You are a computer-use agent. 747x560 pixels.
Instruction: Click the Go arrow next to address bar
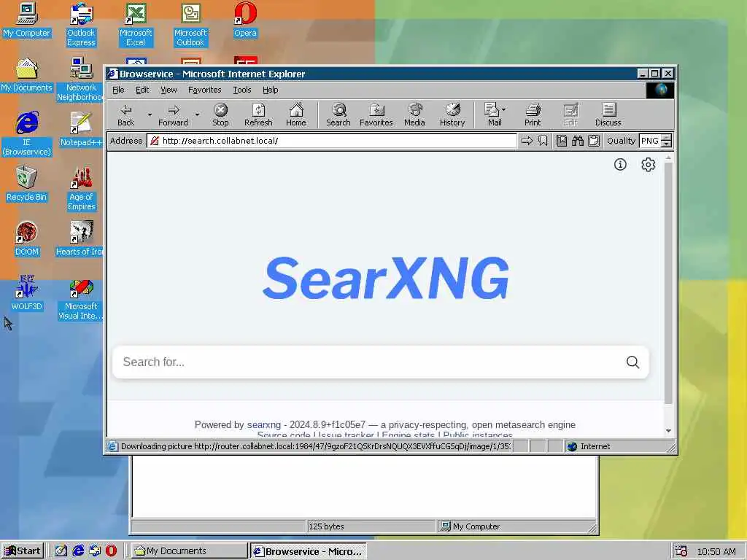527,141
